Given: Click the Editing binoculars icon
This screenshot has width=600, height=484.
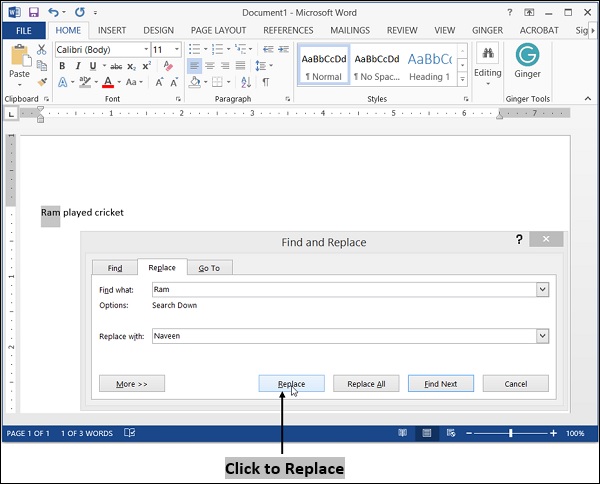Looking at the screenshot, I should (488, 54).
